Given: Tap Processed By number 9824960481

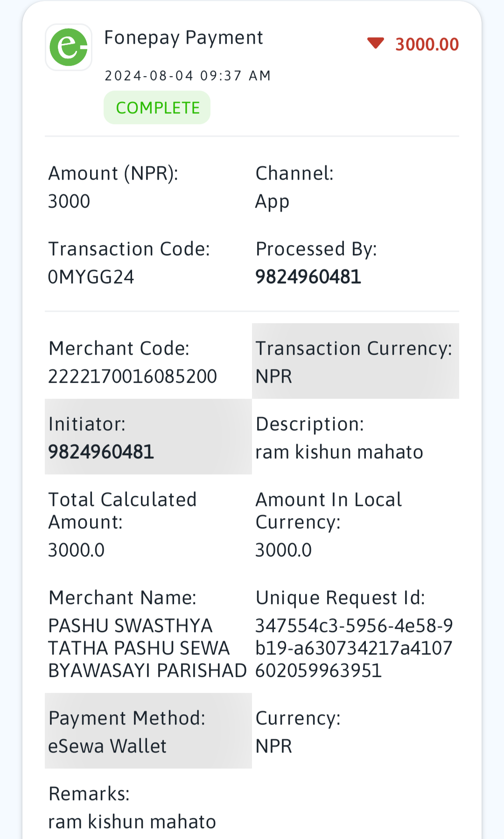Looking at the screenshot, I should point(308,277).
